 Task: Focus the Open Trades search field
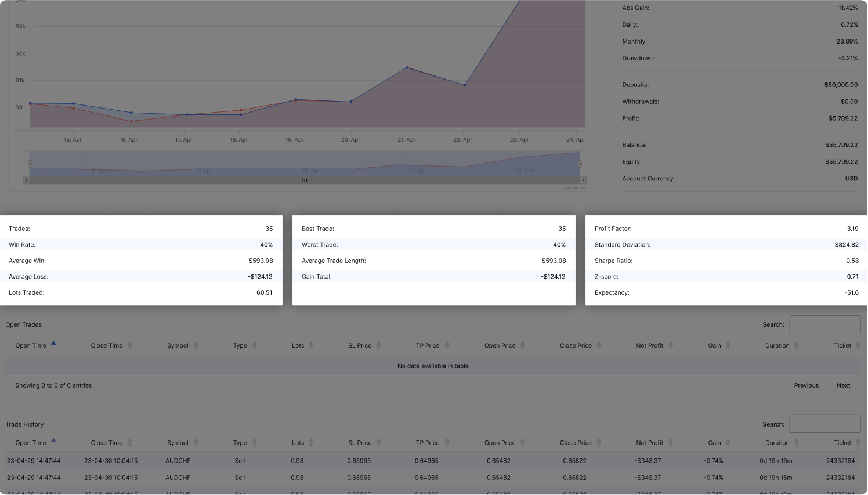coord(824,324)
